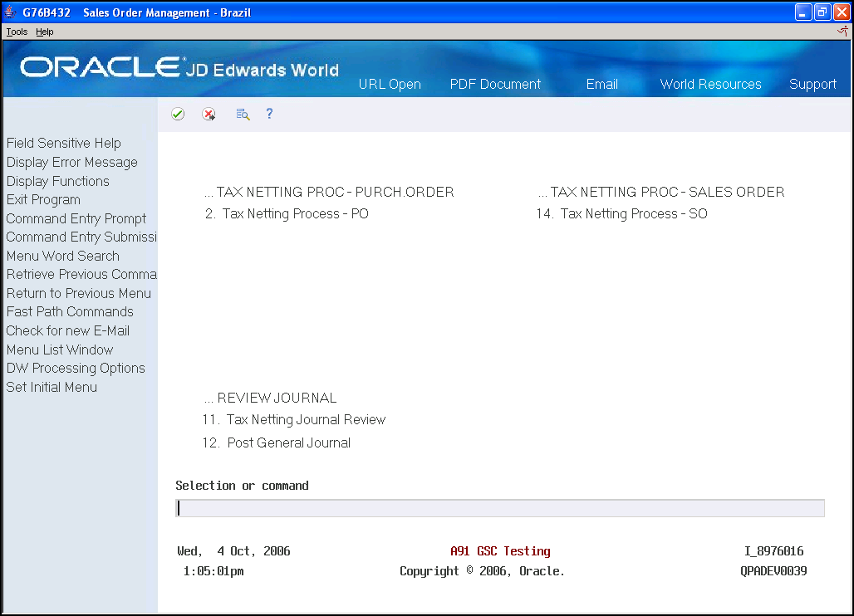The image size is (854, 616).
Task: Select Post General Journal option
Action: tap(276, 443)
